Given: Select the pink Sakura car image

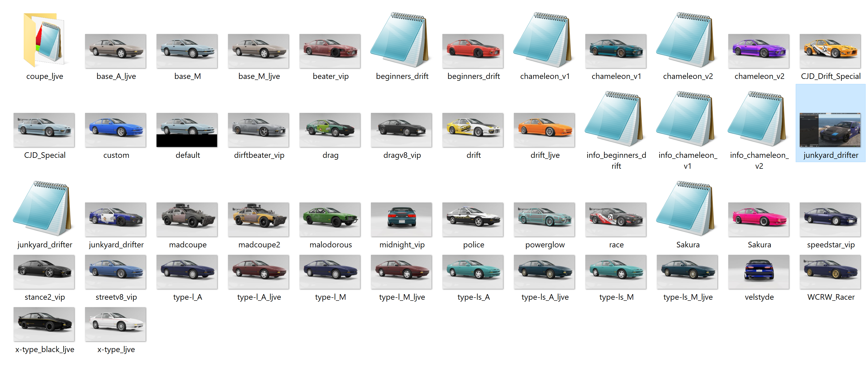Looking at the screenshot, I should tap(759, 219).
